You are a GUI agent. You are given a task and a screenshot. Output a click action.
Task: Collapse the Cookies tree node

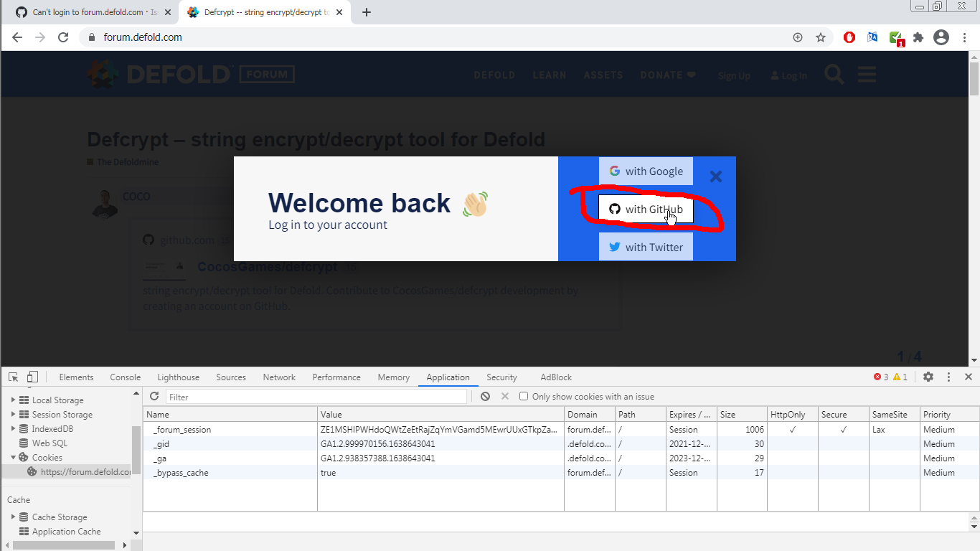click(x=13, y=457)
